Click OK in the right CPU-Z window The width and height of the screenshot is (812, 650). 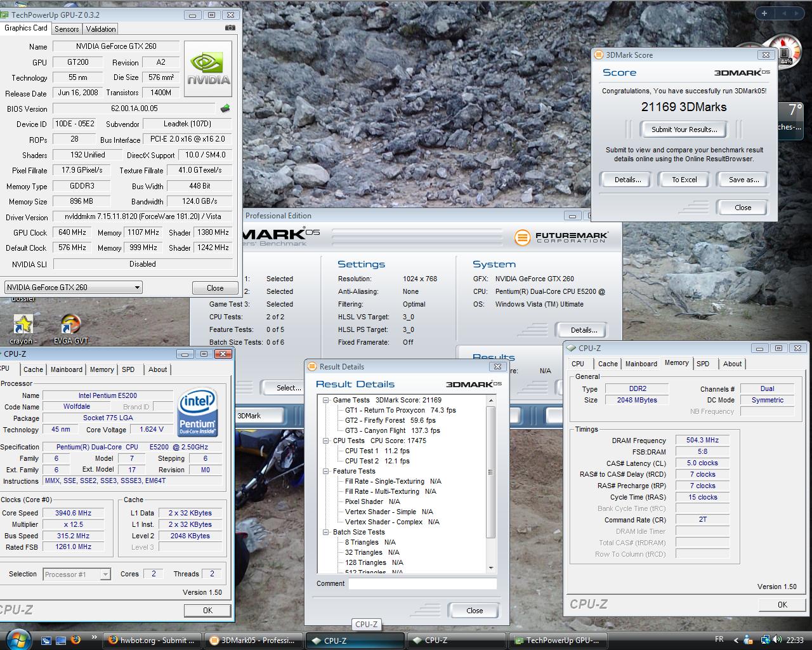pos(782,605)
